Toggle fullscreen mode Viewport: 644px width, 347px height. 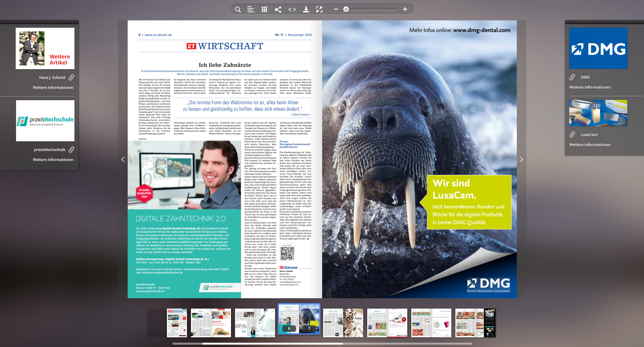(x=319, y=9)
